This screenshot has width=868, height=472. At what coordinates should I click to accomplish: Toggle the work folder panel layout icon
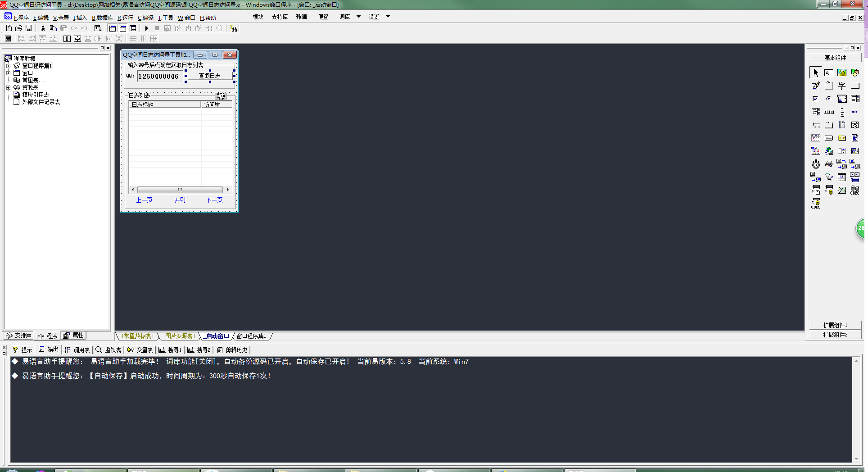coord(113,28)
